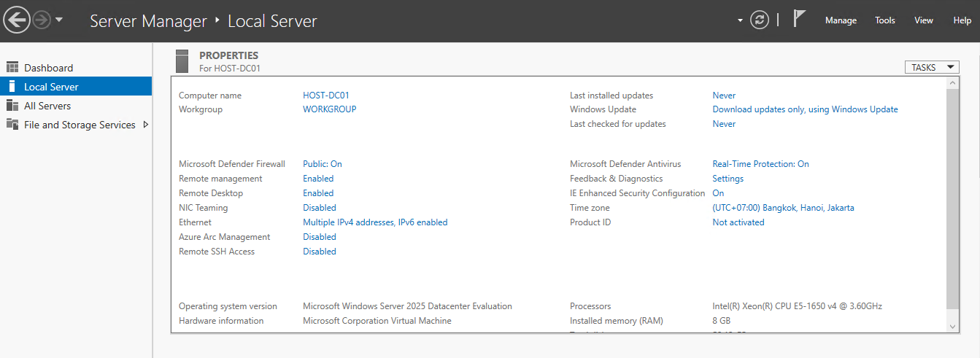Screen dimensions: 980x358
Task: Open the notifications flag icon
Action: pos(799,20)
